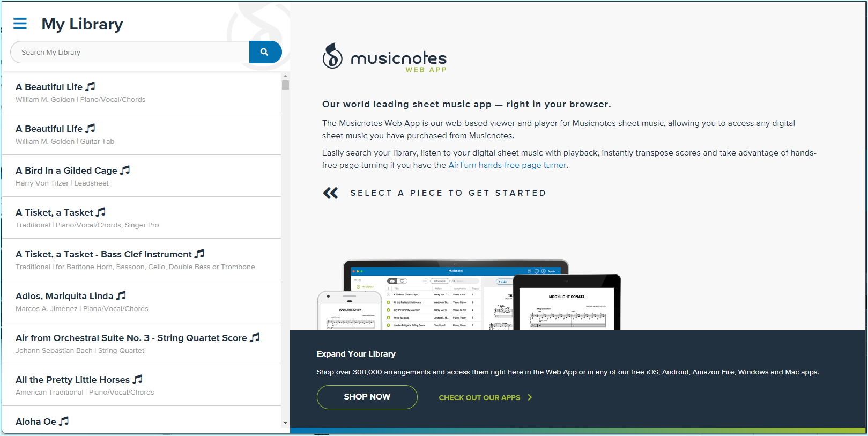Image resolution: width=868 pixels, height=436 pixels.
Task: Click music note icon beside String Quartet Score title
Action: point(255,337)
